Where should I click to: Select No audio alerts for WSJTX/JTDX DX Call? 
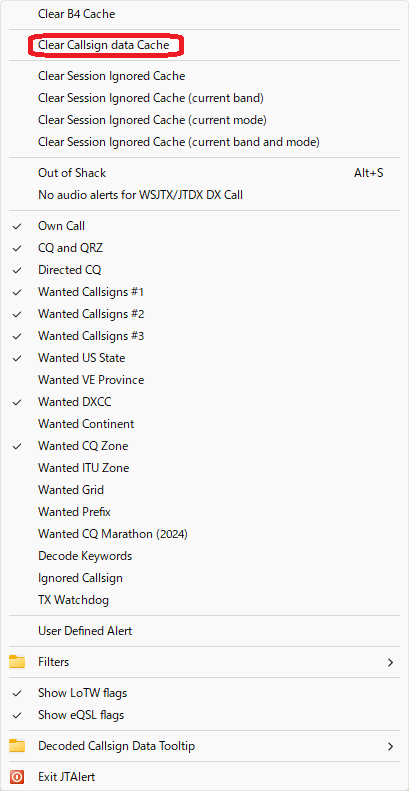coord(204,195)
